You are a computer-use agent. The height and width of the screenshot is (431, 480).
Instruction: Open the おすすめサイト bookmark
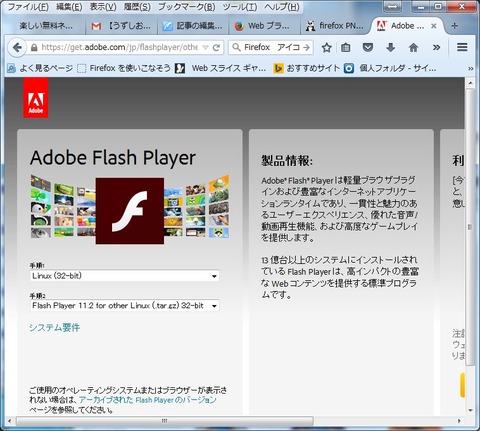(x=306, y=68)
